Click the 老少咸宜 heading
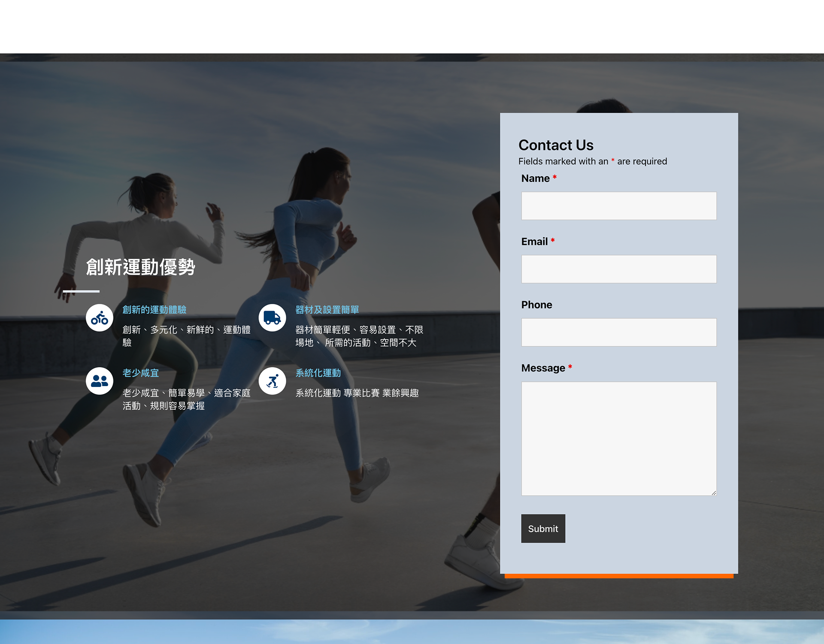The height and width of the screenshot is (644, 824). coord(141,373)
